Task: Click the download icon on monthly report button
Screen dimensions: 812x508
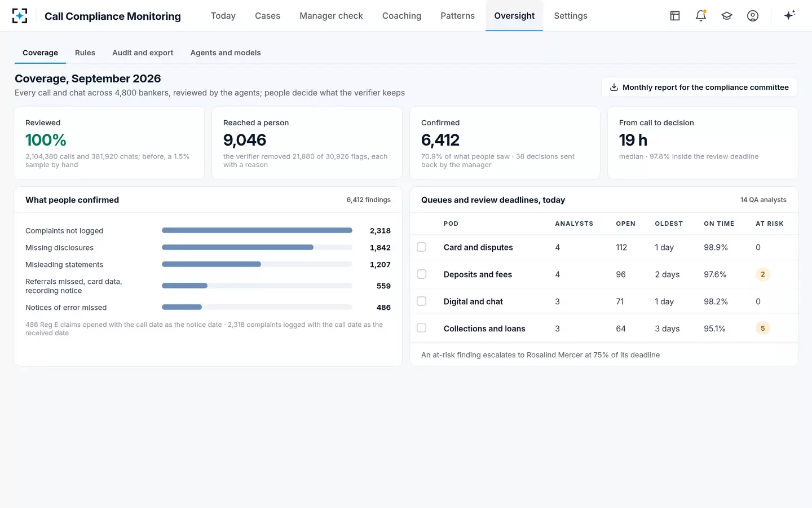Action: 614,87
